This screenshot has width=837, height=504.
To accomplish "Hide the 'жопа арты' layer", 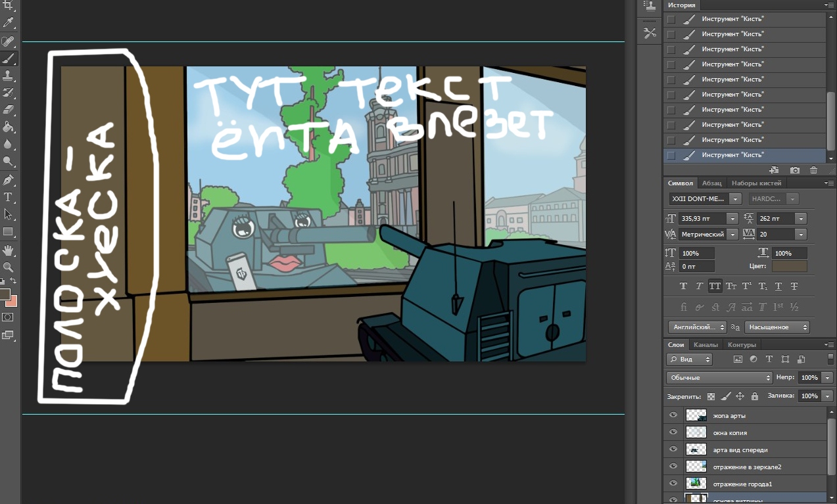I will pyautogui.click(x=673, y=415).
